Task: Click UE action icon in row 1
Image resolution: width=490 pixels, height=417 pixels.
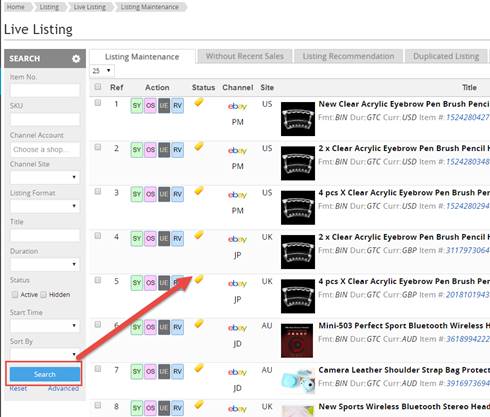Action: [x=164, y=106]
